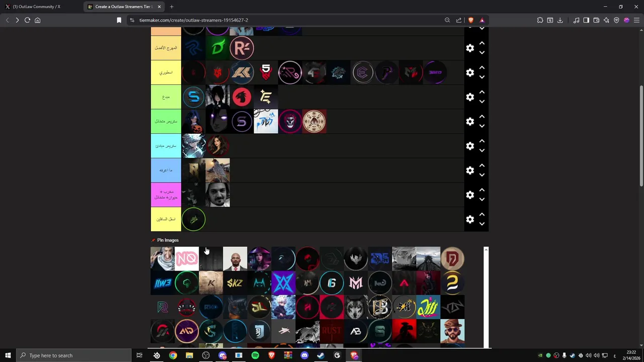Move اسفل السافلين row up
The height and width of the screenshot is (362, 644).
482,215
